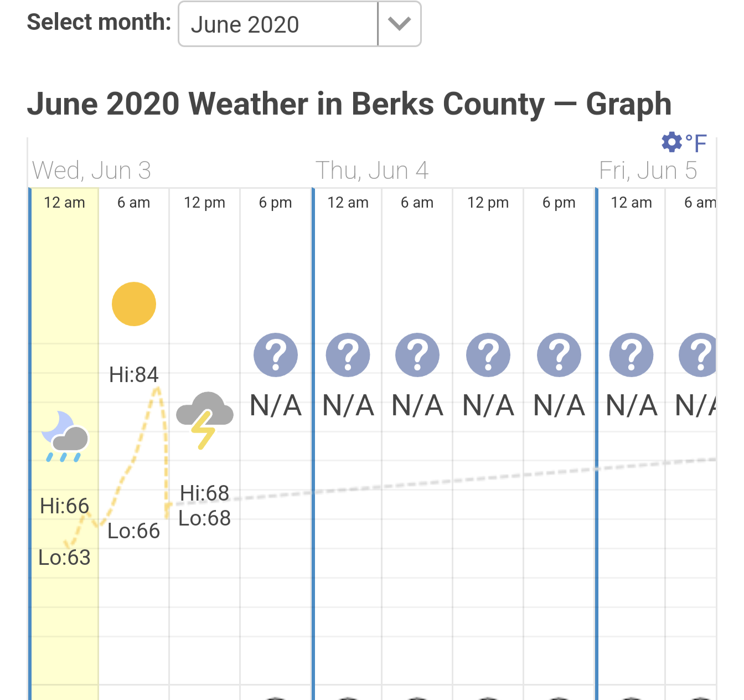Click the question mark icon under Thursday 6 am
Viewport: 744px width, 700px height.
[x=417, y=355]
